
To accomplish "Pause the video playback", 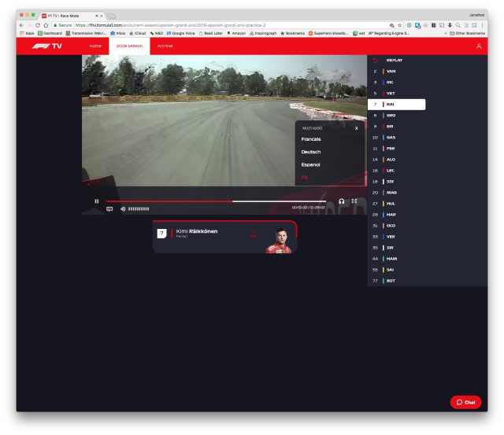I will point(97,201).
